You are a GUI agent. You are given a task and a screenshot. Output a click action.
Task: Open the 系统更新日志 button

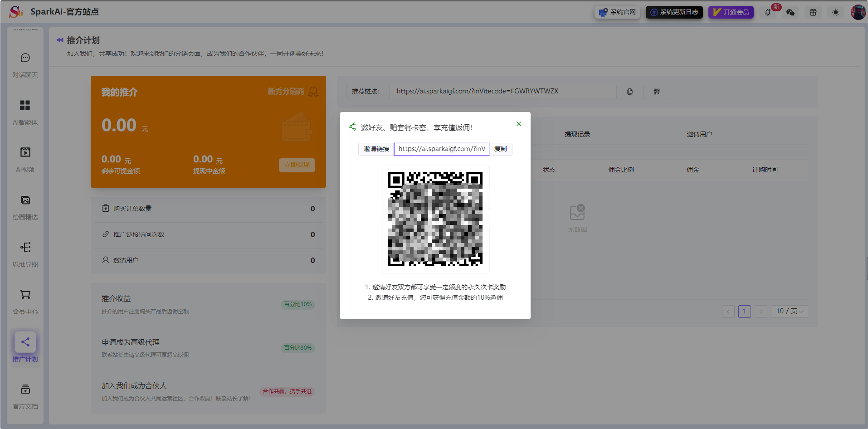tap(674, 12)
